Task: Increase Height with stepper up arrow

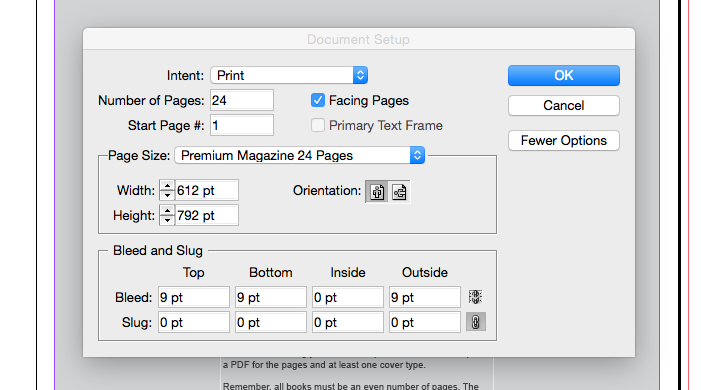Action: pyautogui.click(x=167, y=211)
